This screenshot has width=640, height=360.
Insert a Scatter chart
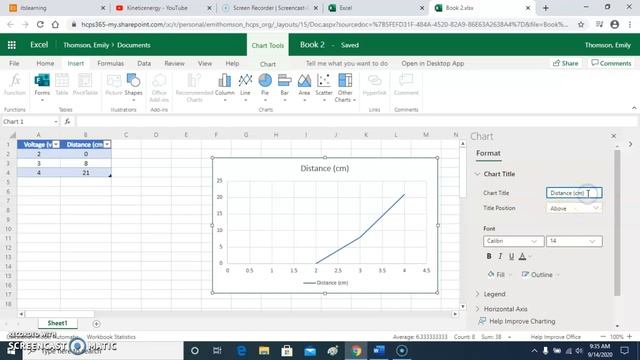[x=324, y=87]
